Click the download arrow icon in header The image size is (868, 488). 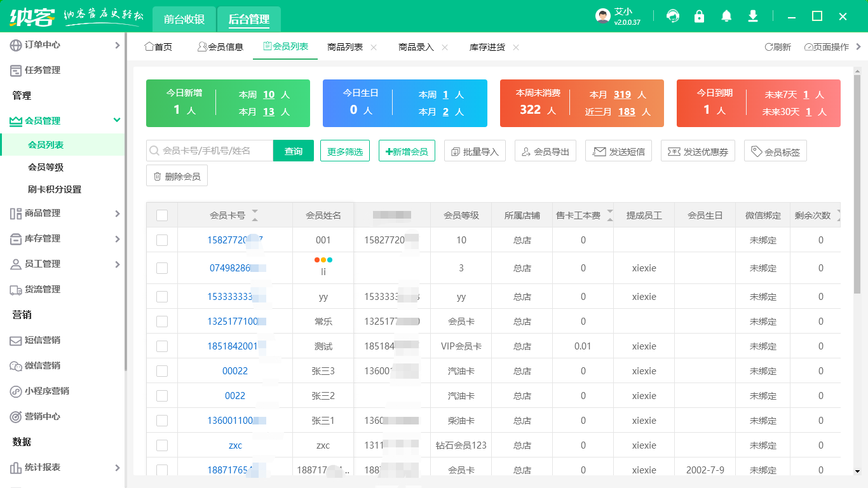click(753, 17)
